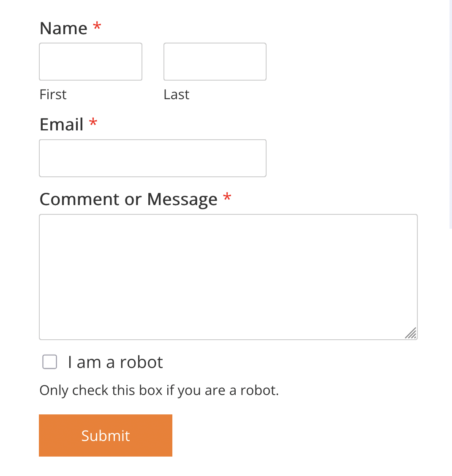The width and height of the screenshot is (452, 476).
Task: Click the First name input field
Action: point(90,62)
